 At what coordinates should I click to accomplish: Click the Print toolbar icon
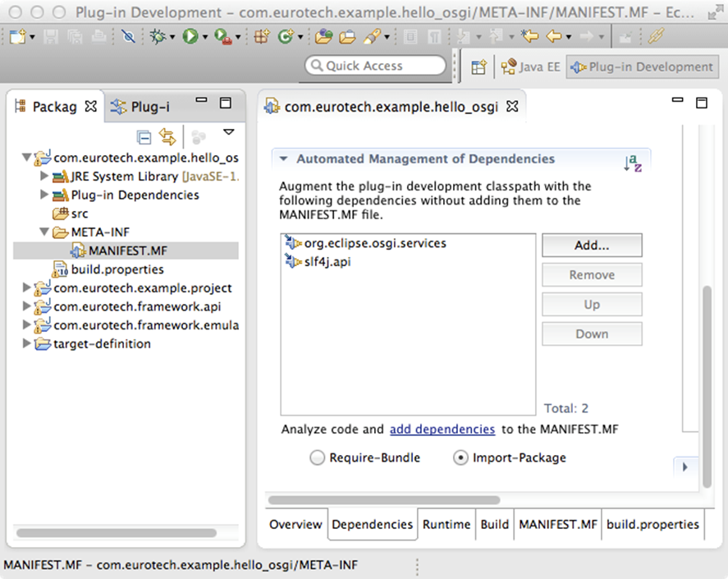click(98, 36)
